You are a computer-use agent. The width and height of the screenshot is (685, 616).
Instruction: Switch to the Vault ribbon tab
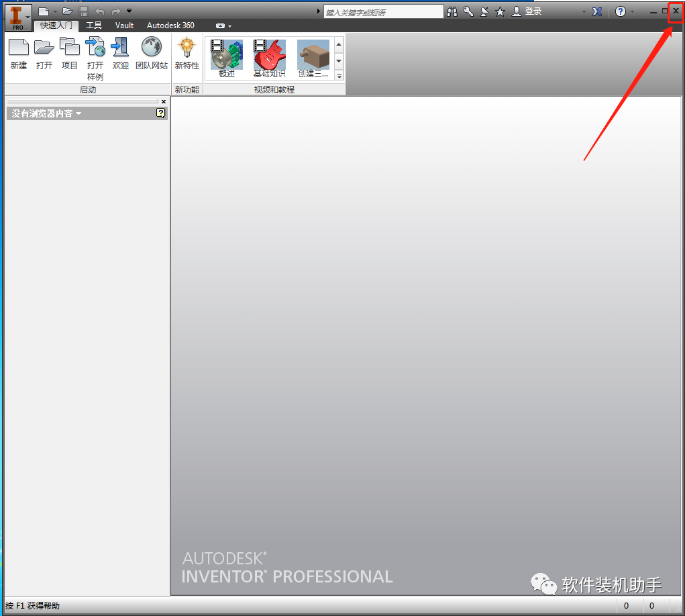coord(125,25)
